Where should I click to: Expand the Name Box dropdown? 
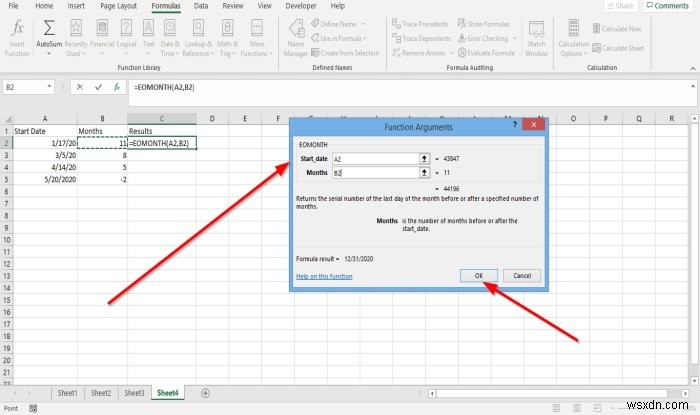[x=49, y=87]
